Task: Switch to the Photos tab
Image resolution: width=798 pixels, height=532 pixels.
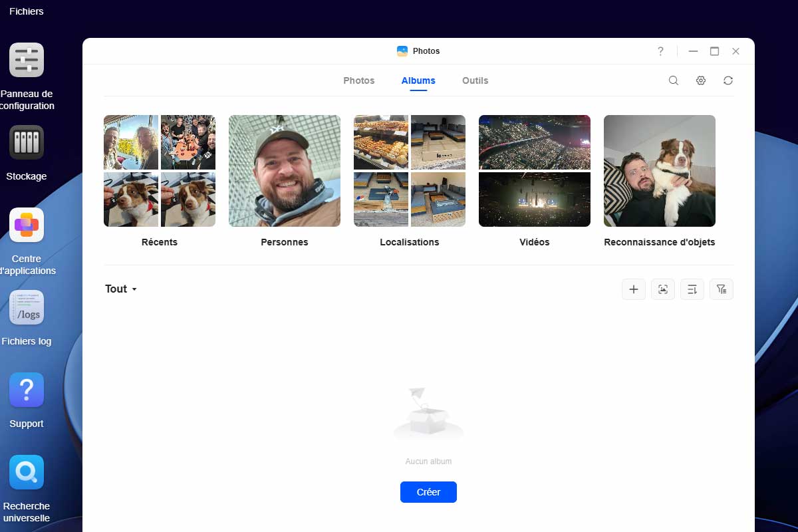Action: tap(359, 80)
